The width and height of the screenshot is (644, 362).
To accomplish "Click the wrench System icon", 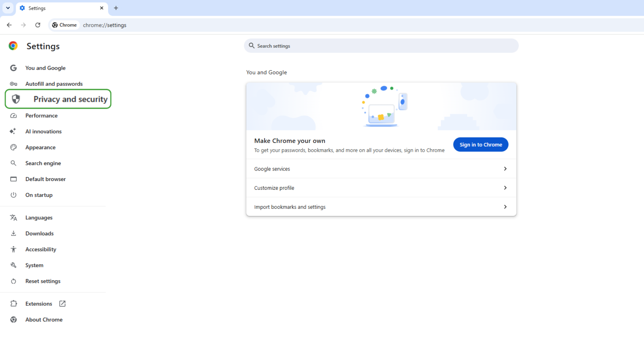I will pyautogui.click(x=13, y=265).
